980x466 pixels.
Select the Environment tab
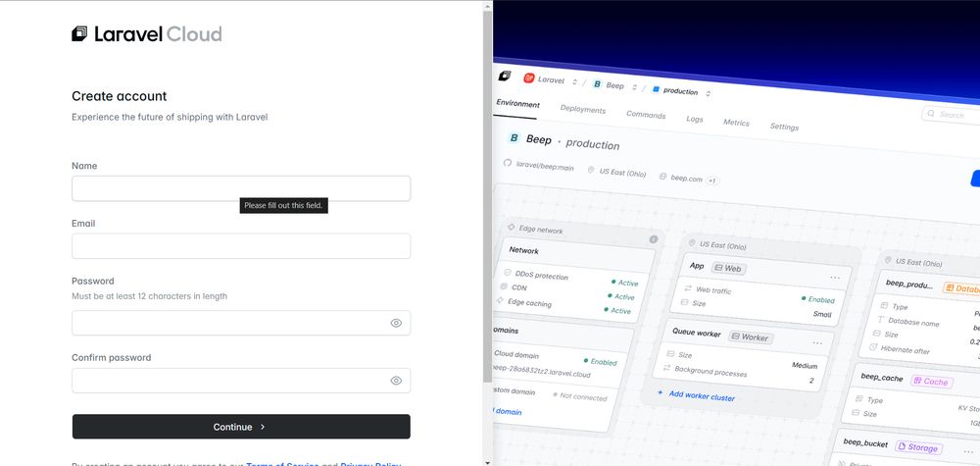tap(518, 103)
